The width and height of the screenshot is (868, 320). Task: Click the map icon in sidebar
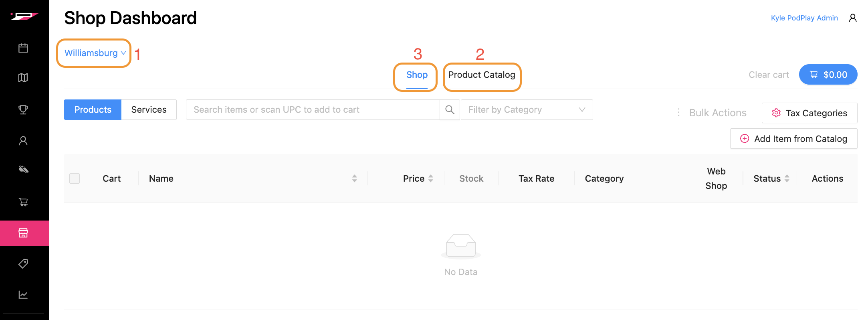click(23, 78)
